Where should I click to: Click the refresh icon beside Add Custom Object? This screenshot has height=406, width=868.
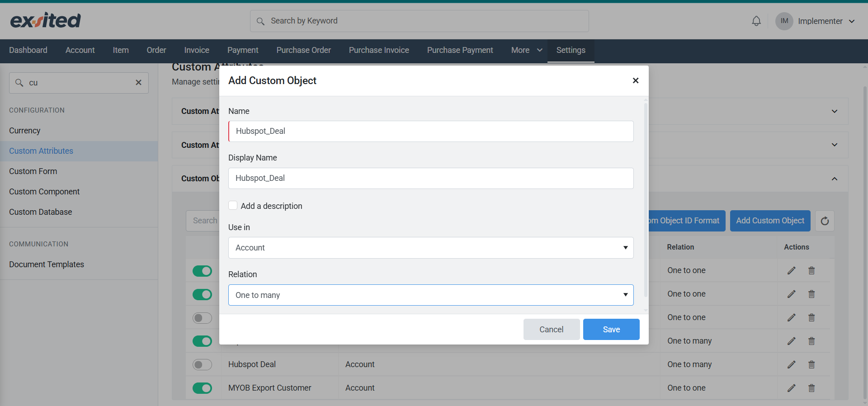point(825,221)
